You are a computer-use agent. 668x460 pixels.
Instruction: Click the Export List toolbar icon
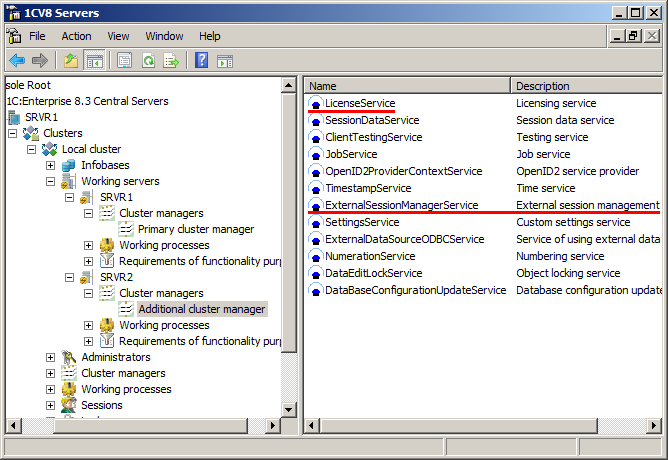171,60
